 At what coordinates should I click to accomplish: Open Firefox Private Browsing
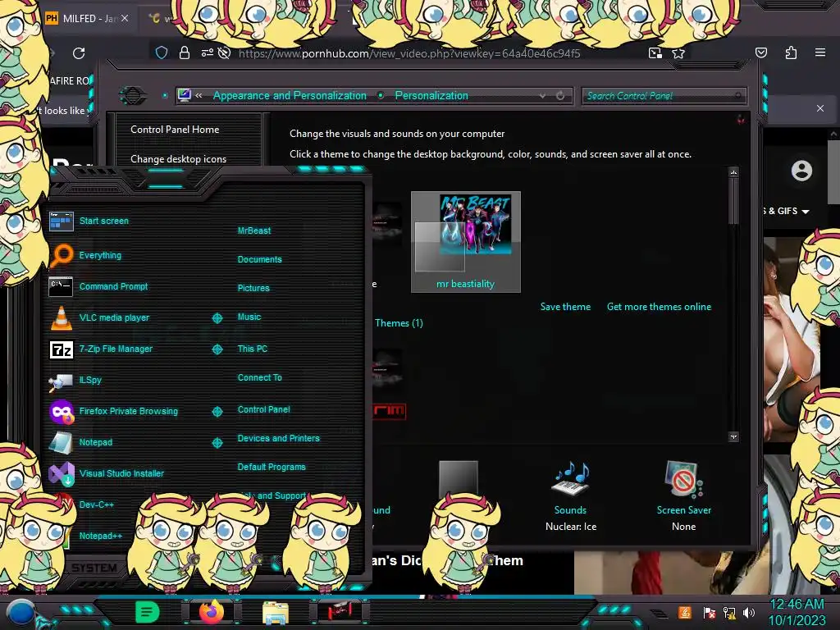pos(113,412)
